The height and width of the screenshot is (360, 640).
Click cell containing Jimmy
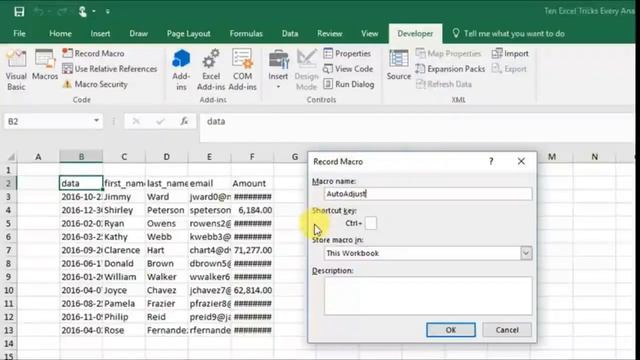coord(124,197)
